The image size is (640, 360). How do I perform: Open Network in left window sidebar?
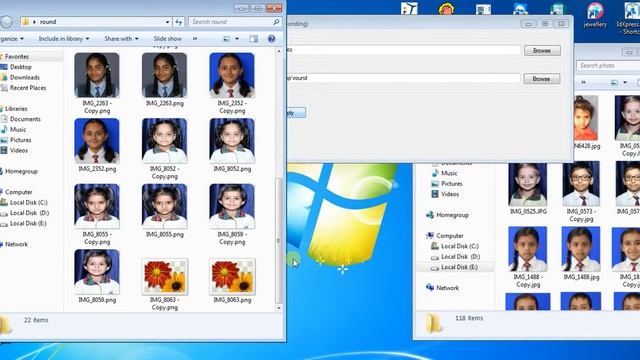[16, 244]
